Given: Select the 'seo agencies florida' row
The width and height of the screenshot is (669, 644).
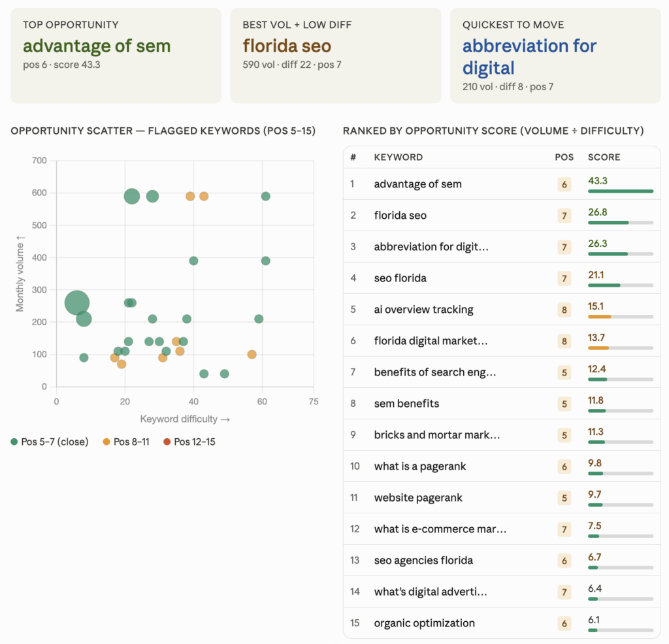Looking at the screenshot, I should point(502,560).
